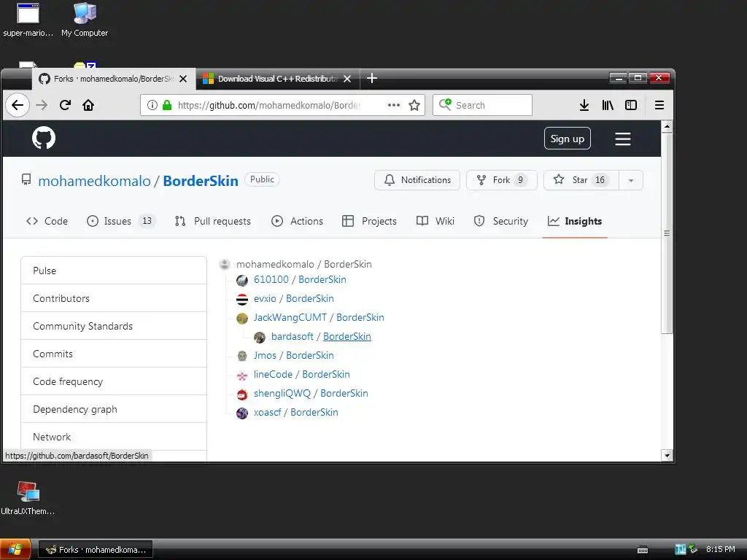This screenshot has height=560, width=747.
Task: Bookmark this page with the star icon
Action: tap(414, 105)
